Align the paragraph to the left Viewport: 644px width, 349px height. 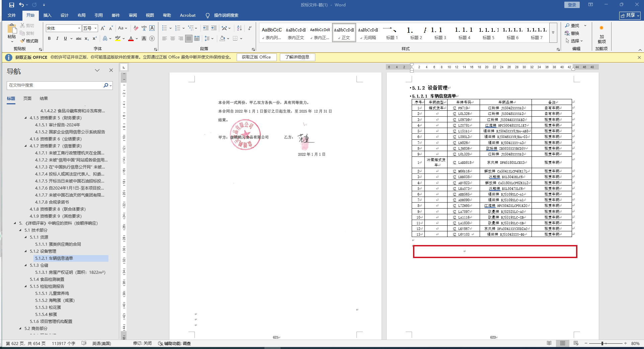click(x=164, y=38)
